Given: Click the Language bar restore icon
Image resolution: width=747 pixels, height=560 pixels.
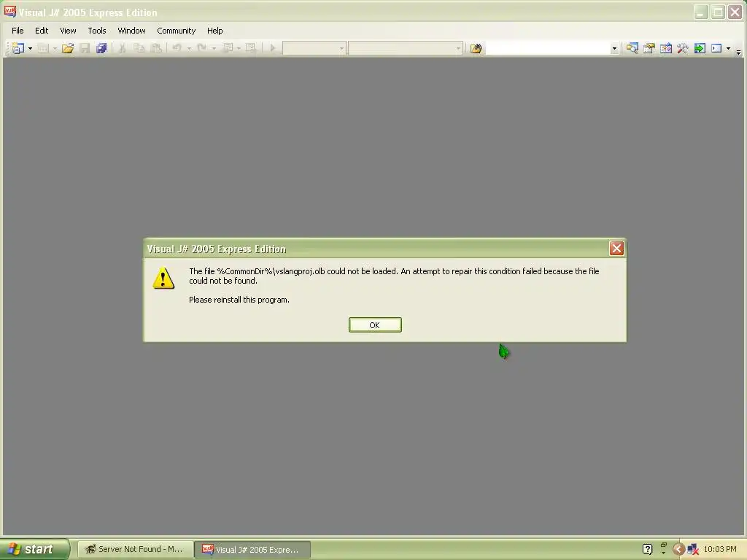Looking at the screenshot, I should [664, 545].
